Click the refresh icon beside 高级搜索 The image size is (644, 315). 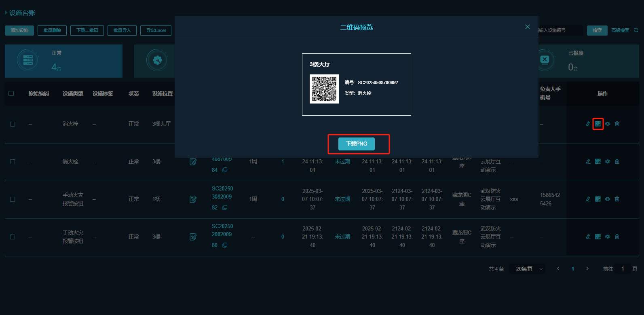click(x=636, y=30)
